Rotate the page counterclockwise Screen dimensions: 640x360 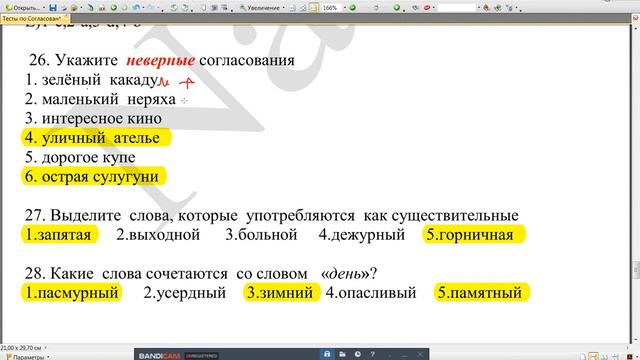tap(173, 8)
